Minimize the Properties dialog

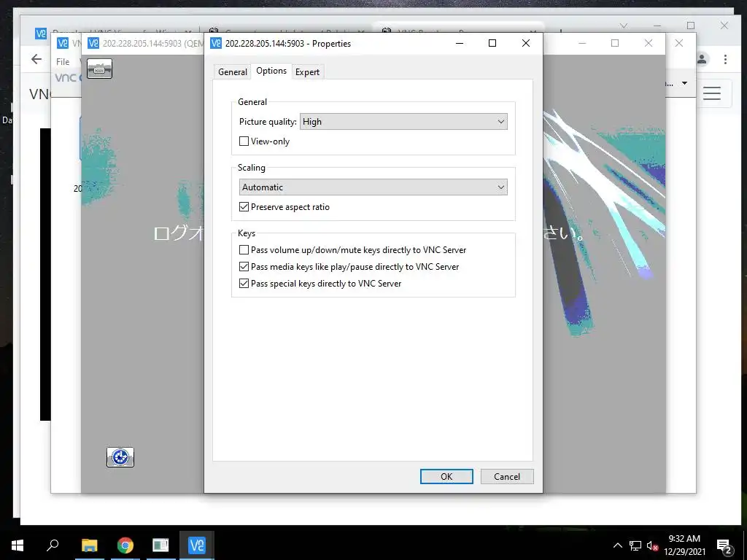pyautogui.click(x=460, y=43)
